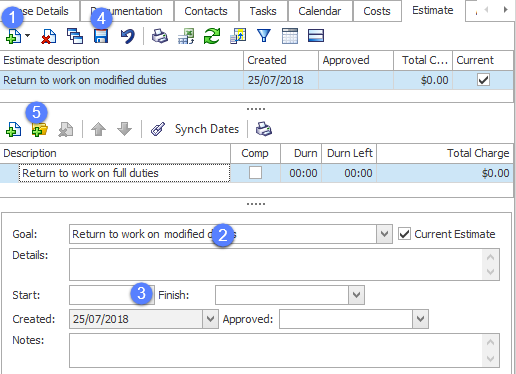Click the Total Charge column header
Screen dimensions: 516x374
pos(445,153)
